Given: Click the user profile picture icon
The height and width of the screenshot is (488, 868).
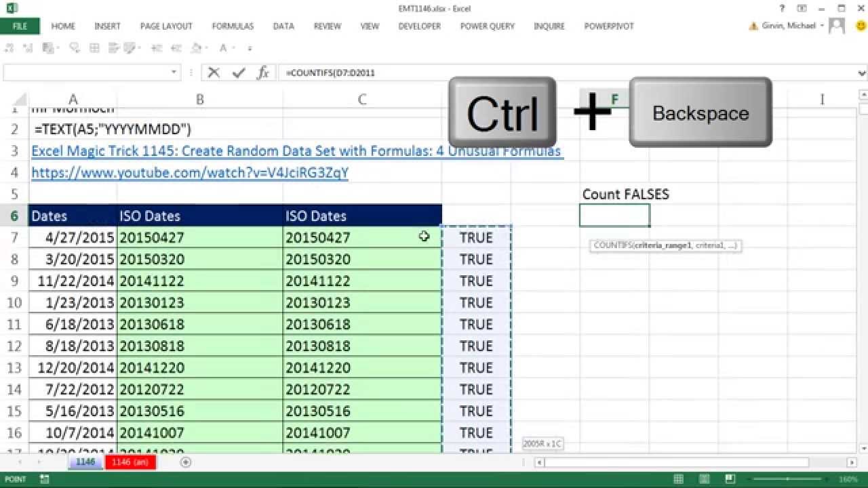Looking at the screenshot, I should [837, 26].
